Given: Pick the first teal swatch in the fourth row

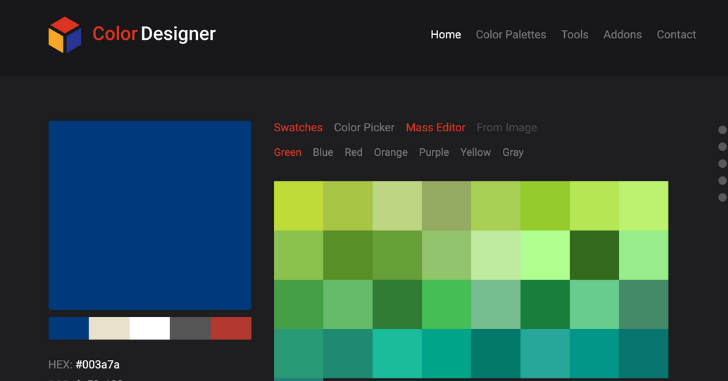Looking at the screenshot, I should [299, 354].
